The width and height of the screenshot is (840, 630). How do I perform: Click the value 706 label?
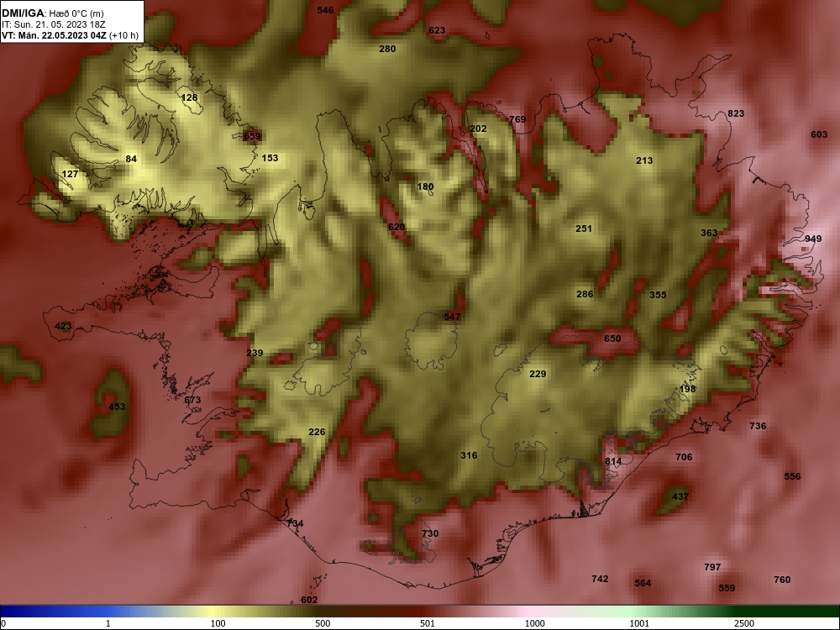click(x=684, y=457)
